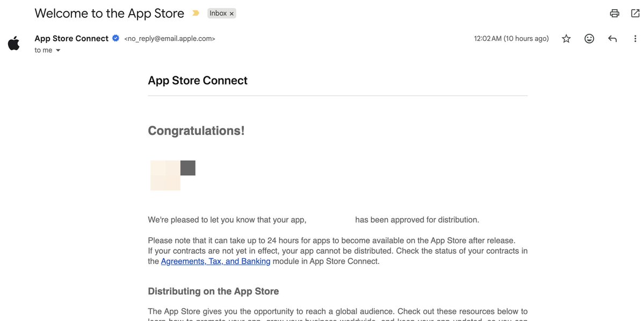Star the App Store Connect message
Image resolution: width=644 pixels, height=321 pixels.
coord(566,39)
